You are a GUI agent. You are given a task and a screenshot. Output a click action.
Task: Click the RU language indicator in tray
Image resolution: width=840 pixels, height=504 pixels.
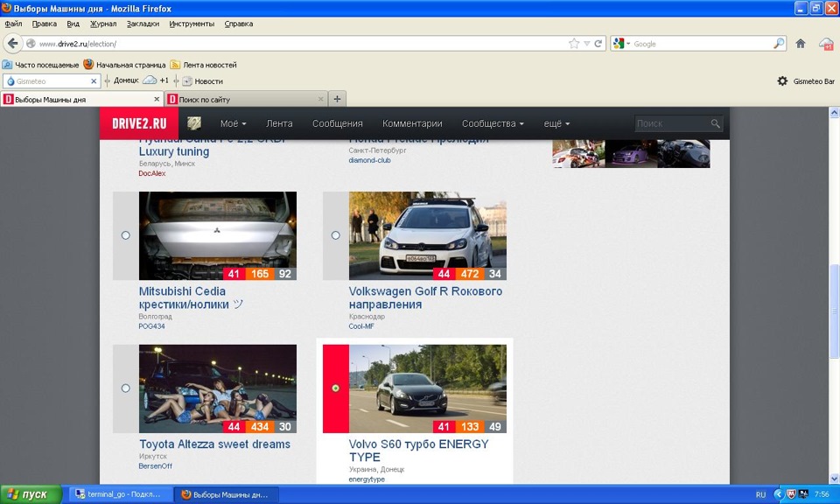click(x=760, y=494)
